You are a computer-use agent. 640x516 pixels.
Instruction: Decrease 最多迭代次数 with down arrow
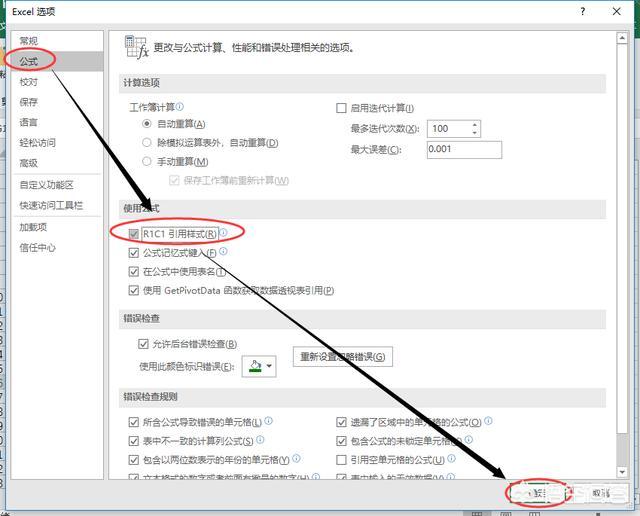474,132
